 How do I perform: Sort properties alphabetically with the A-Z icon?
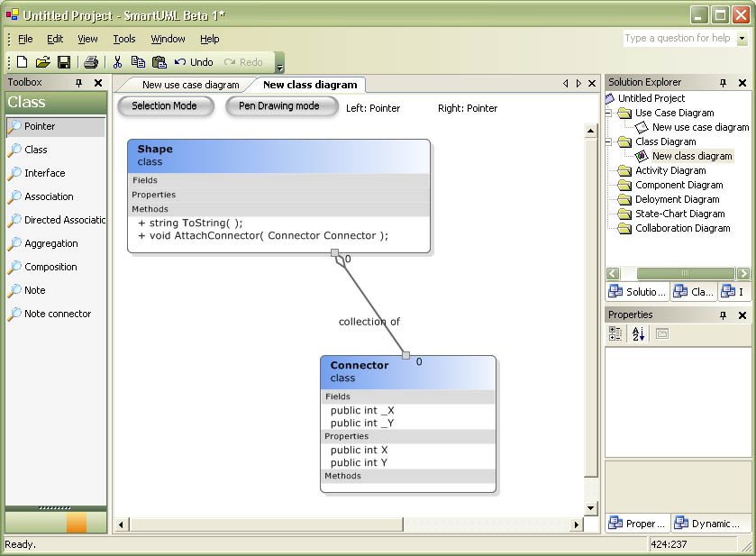638,334
